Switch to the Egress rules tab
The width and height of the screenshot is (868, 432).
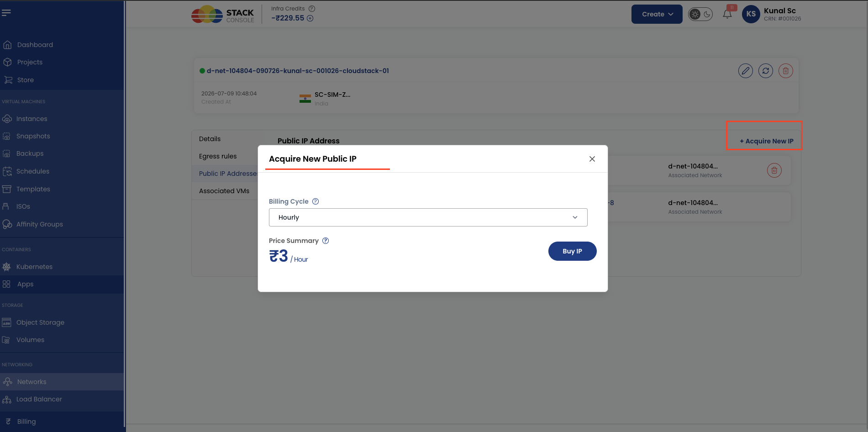click(x=218, y=156)
